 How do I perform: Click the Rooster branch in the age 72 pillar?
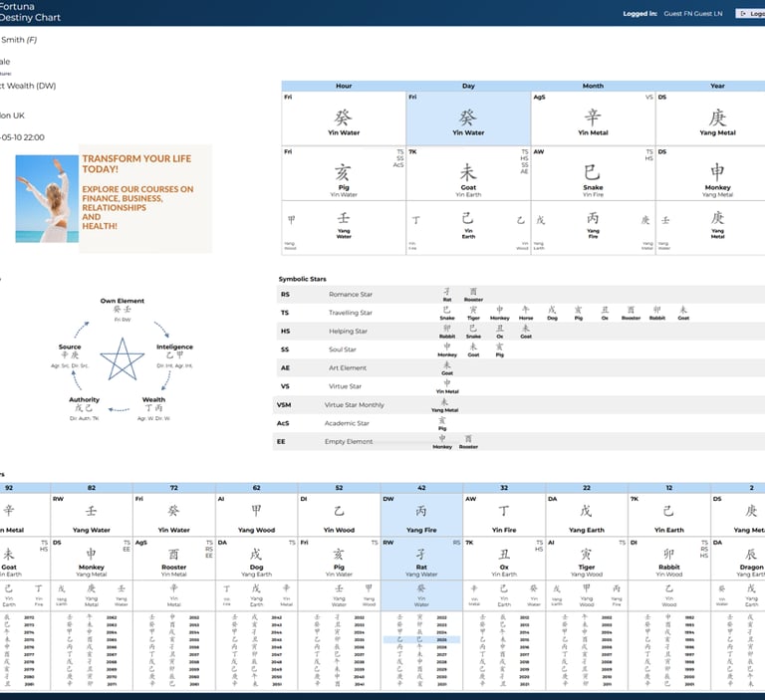click(173, 555)
